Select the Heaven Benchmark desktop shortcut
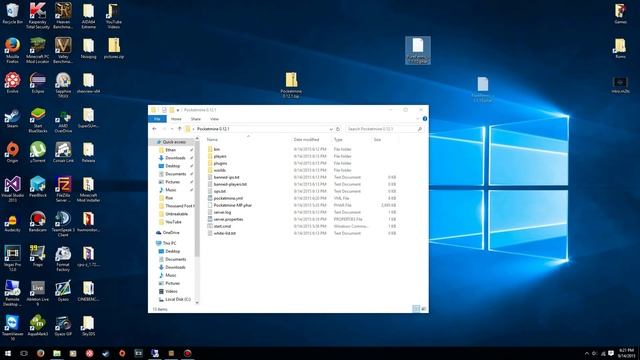Viewport: 640px width, 360px height. 63,16
